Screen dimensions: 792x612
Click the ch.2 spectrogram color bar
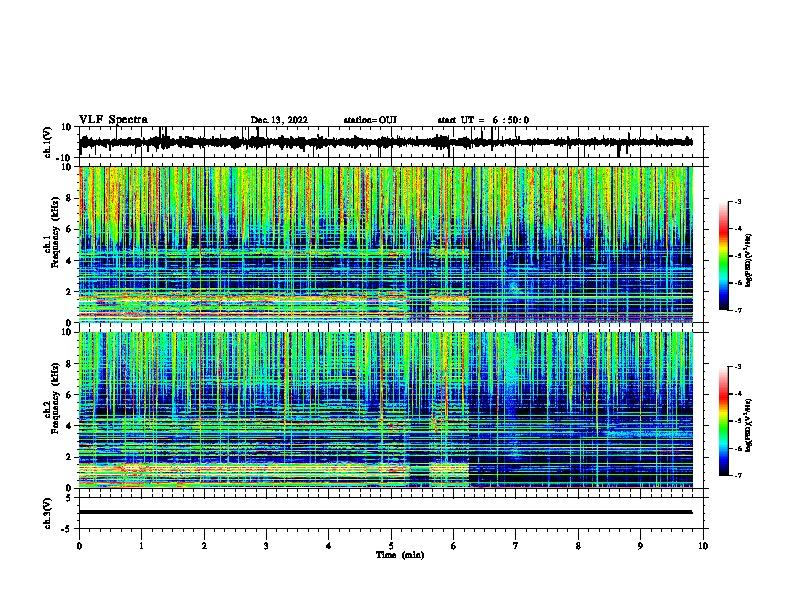pyautogui.click(x=724, y=421)
